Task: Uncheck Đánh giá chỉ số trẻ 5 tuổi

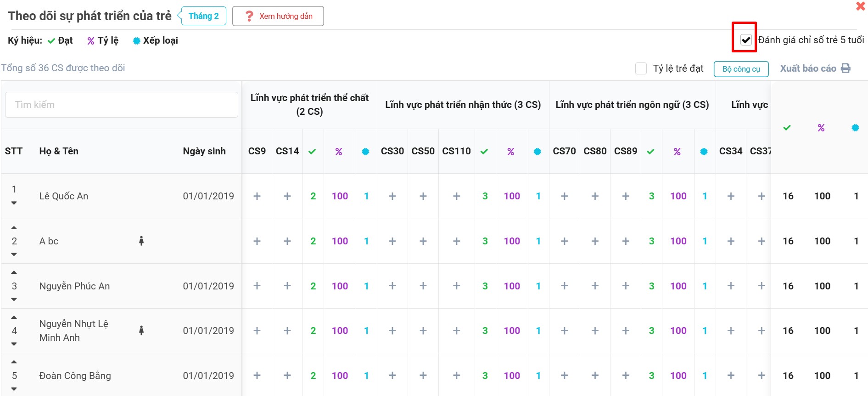Action: point(746,40)
